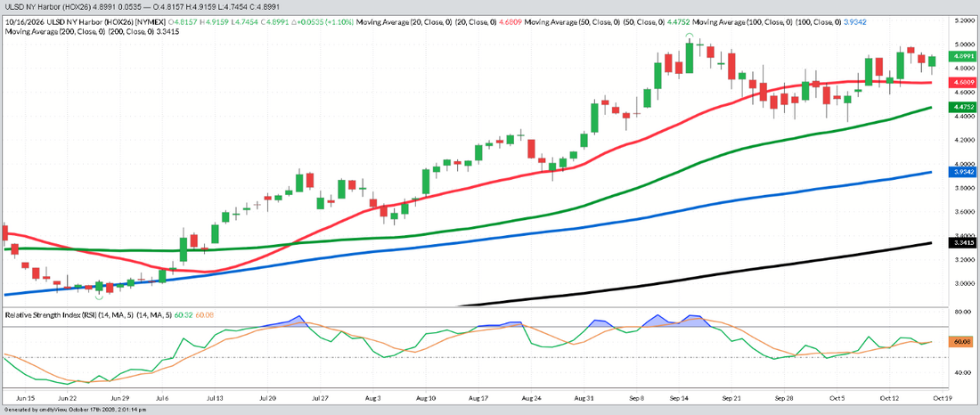The image size is (980, 415).
Task: Click the 'Aug 31' date axis label
Action: [x=584, y=396]
